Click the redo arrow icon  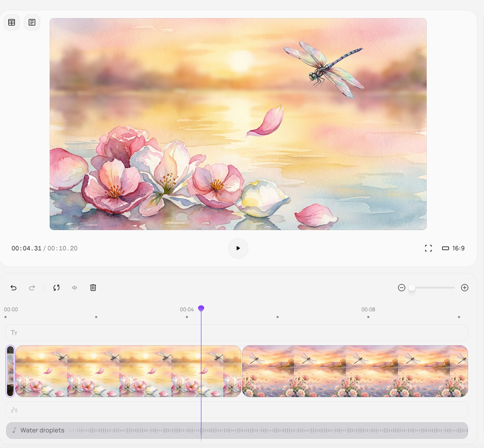tap(32, 288)
